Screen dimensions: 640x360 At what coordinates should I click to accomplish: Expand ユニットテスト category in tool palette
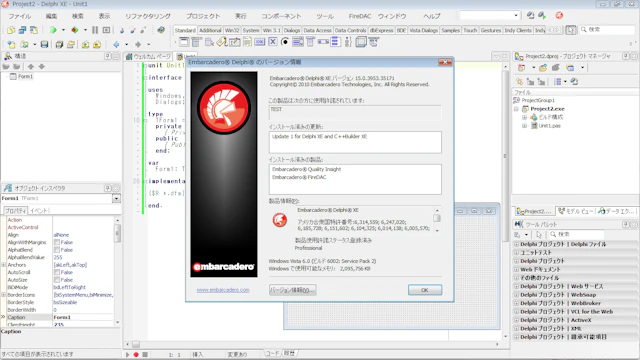coord(516,253)
